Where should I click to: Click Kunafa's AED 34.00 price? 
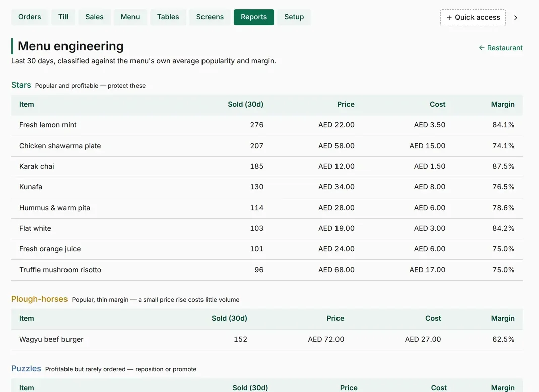pos(336,187)
